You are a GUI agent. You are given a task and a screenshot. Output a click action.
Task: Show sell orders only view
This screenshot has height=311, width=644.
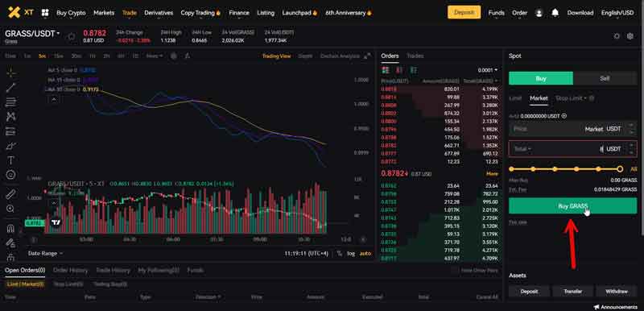tap(399, 70)
